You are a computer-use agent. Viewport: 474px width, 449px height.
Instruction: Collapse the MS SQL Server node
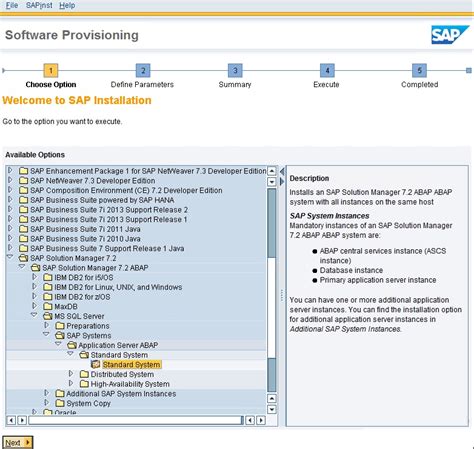[x=34, y=315]
